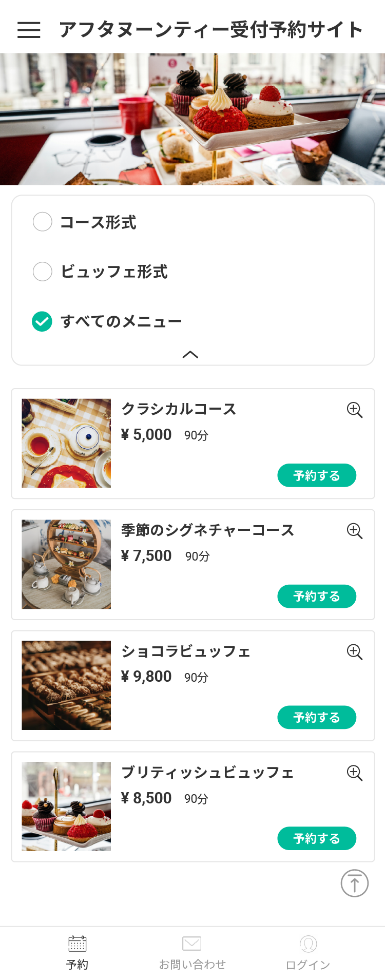Select the コース形式 radio option
Screen dimensions: 385x980
43,222
